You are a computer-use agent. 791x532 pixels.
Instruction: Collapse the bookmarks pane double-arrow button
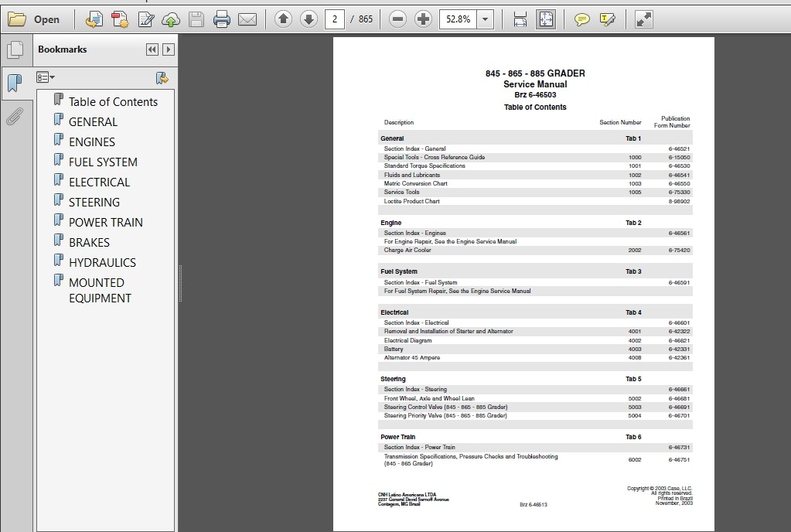152,49
